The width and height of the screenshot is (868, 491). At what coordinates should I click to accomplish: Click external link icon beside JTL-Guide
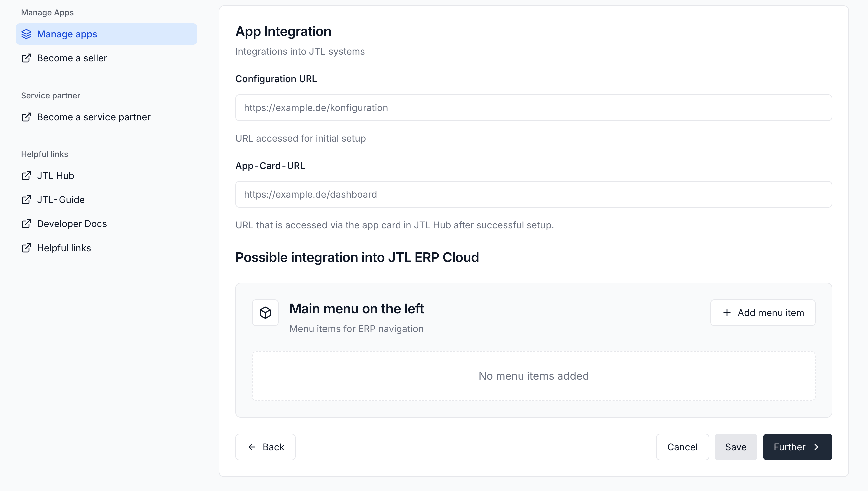pyautogui.click(x=26, y=200)
